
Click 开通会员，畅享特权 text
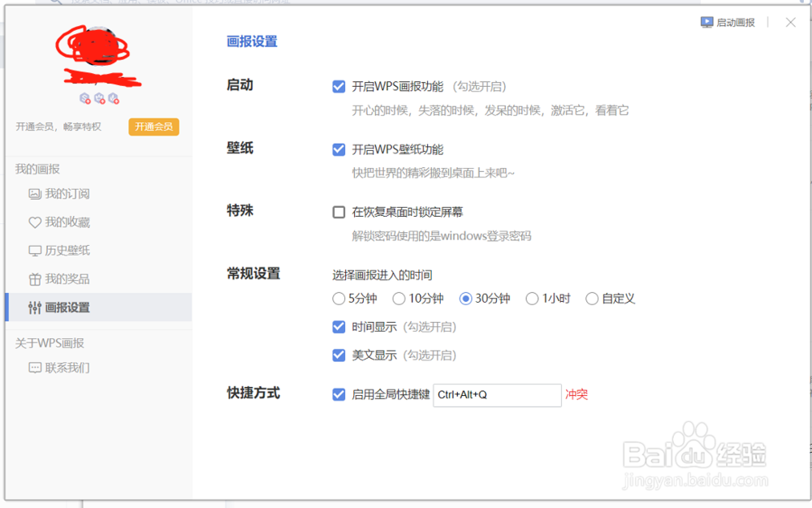pos(58,127)
